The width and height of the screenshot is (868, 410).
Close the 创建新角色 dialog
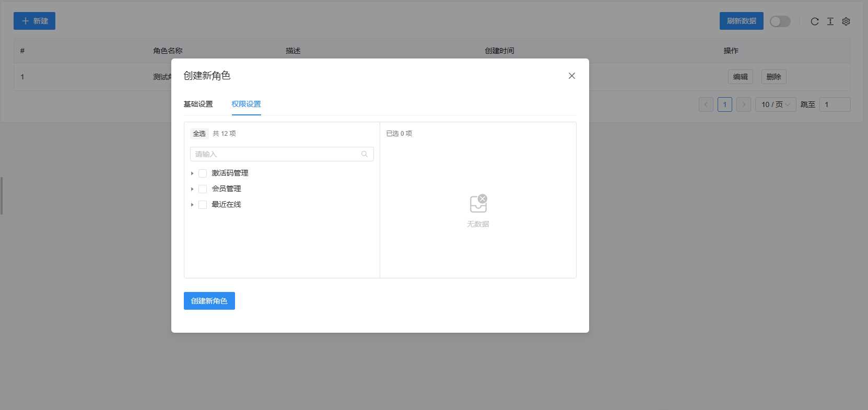572,76
